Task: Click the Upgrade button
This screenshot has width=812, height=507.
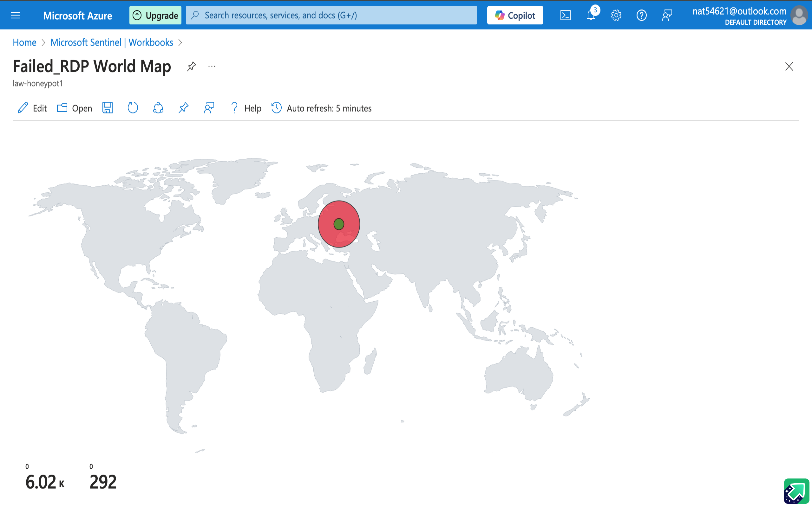Action: coord(155,16)
